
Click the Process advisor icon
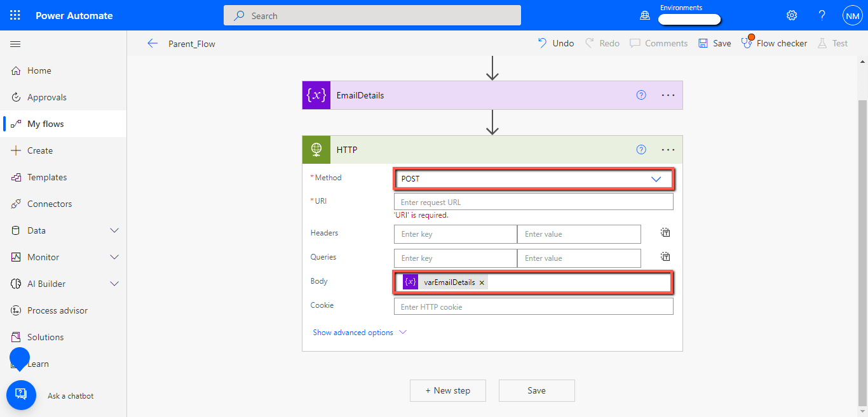coord(17,310)
